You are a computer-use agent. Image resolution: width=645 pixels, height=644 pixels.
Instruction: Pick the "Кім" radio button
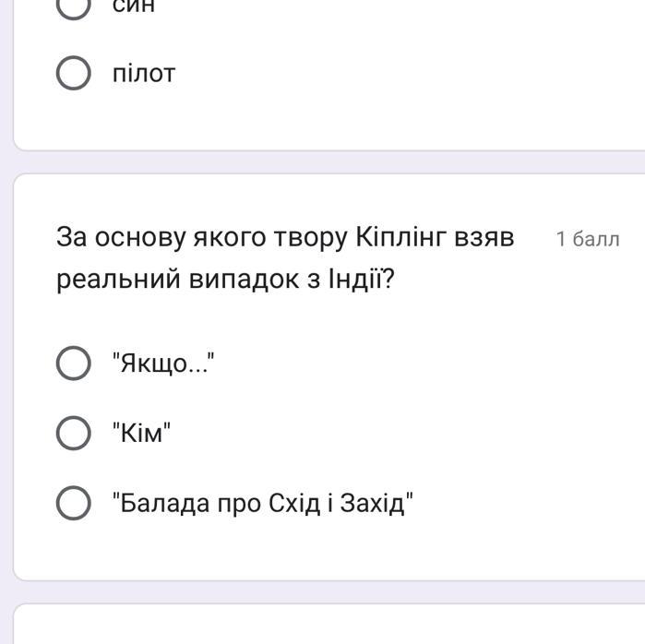[x=74, y=433]
